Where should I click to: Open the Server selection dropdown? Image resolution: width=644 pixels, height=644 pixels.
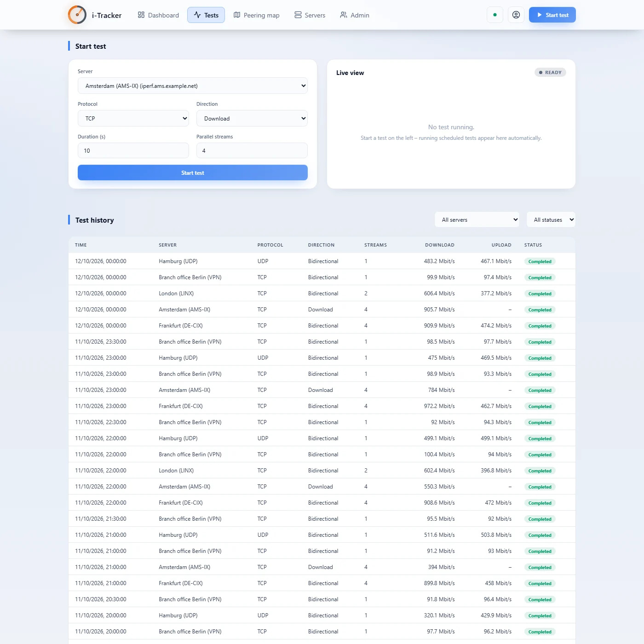193,86
